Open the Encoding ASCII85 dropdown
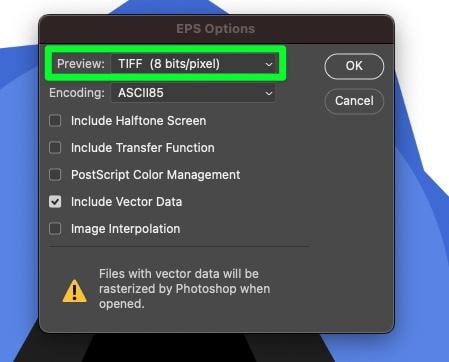The width and height of the screenshot is (449, 362). (193, 93)
